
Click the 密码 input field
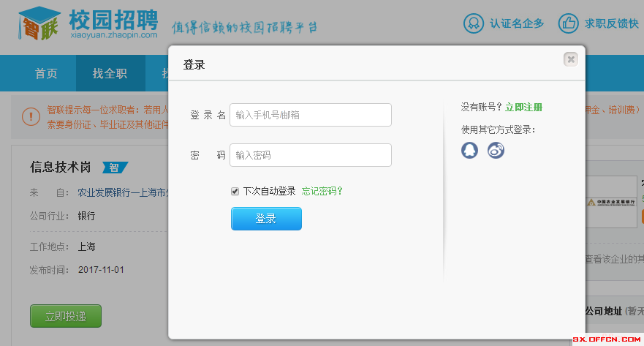click(x=310, y=155)
